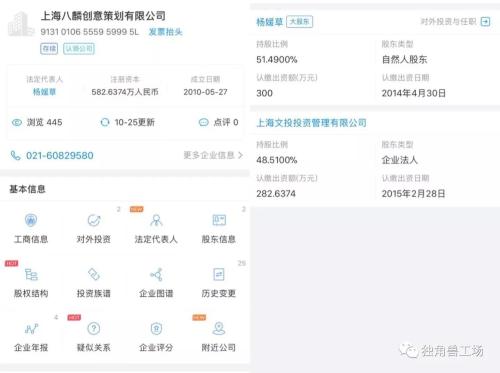Open the 股权结构 icon

[31, 275]
